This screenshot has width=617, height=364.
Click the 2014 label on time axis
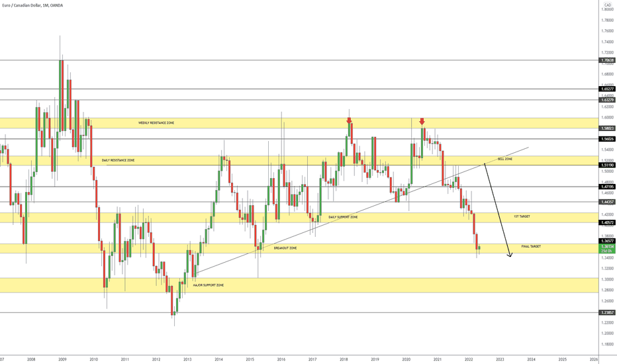(218, 359)
